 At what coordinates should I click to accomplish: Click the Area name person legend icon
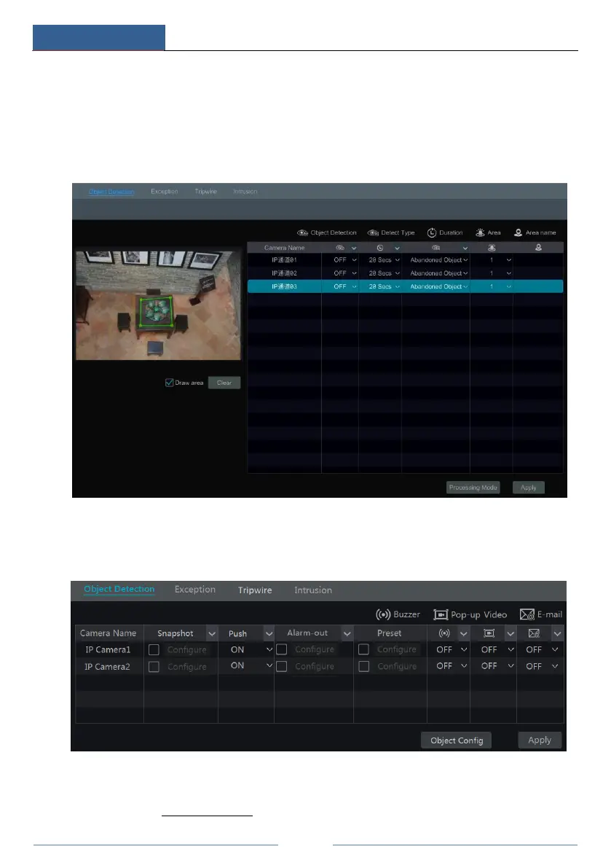518,232
